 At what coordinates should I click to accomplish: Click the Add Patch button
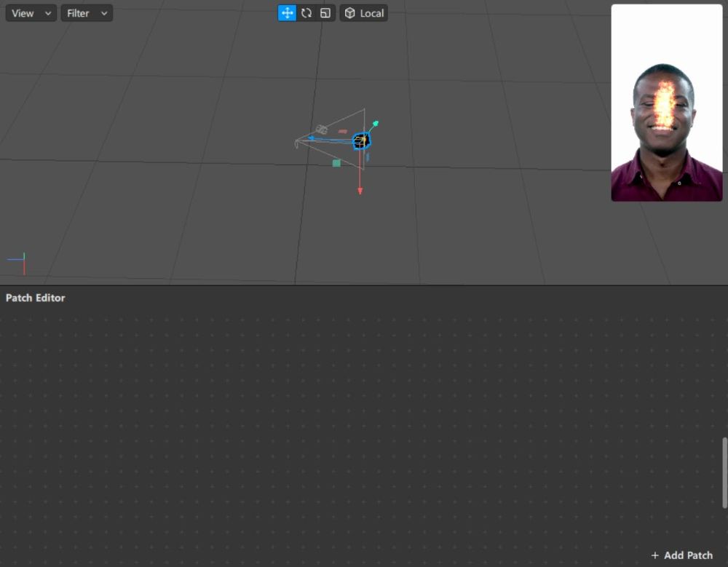(681, 555)
